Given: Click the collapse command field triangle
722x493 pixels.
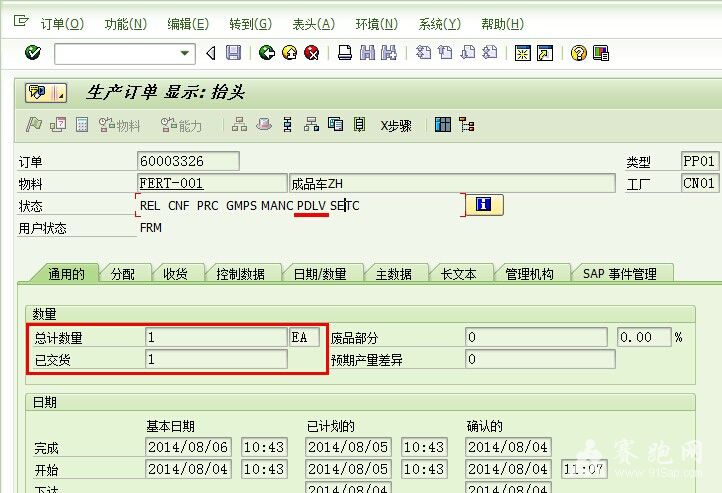Looking at the screenshot, I should pos(211,53).
